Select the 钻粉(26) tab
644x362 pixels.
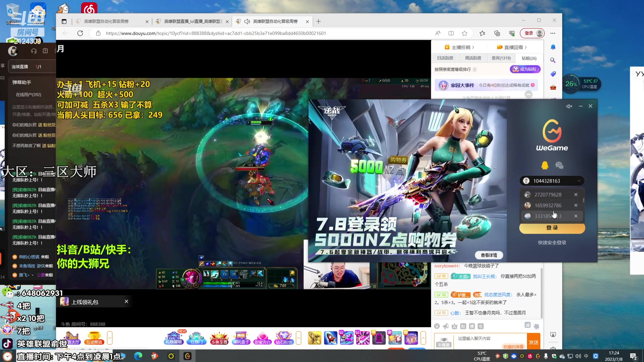pyautogui.click(x=529, y=58)
